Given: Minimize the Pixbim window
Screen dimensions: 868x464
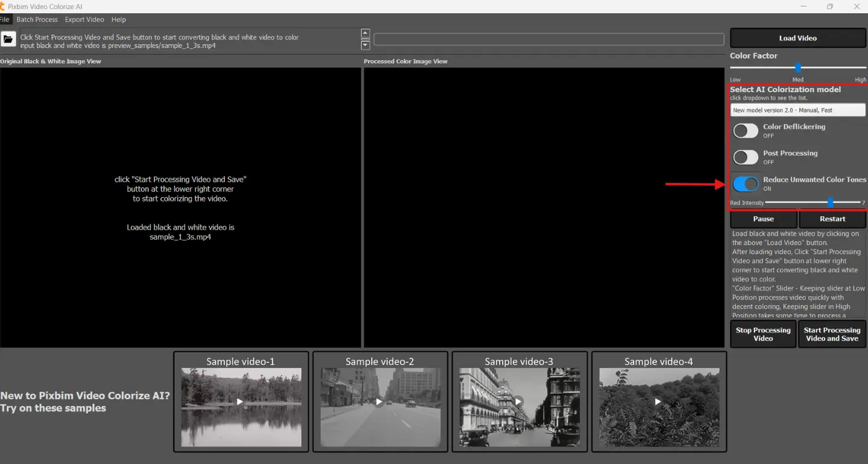Looking at the screenshot, I should (x=804, y=7).
